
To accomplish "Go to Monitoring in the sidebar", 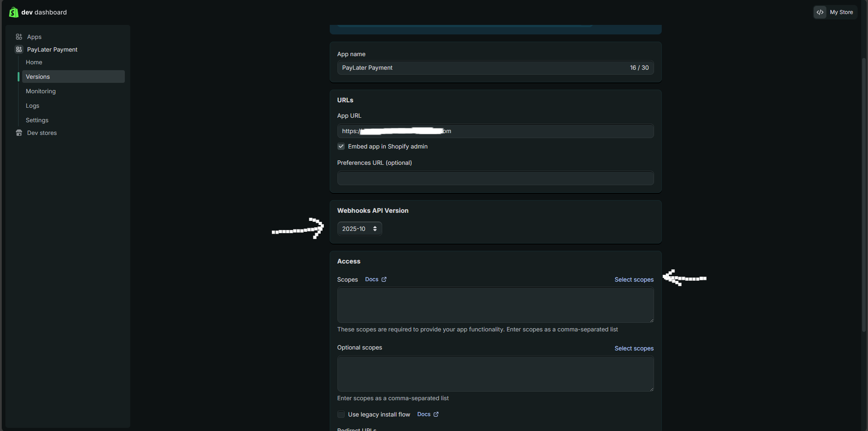I will pyautogui.click(x=41, y=91).
